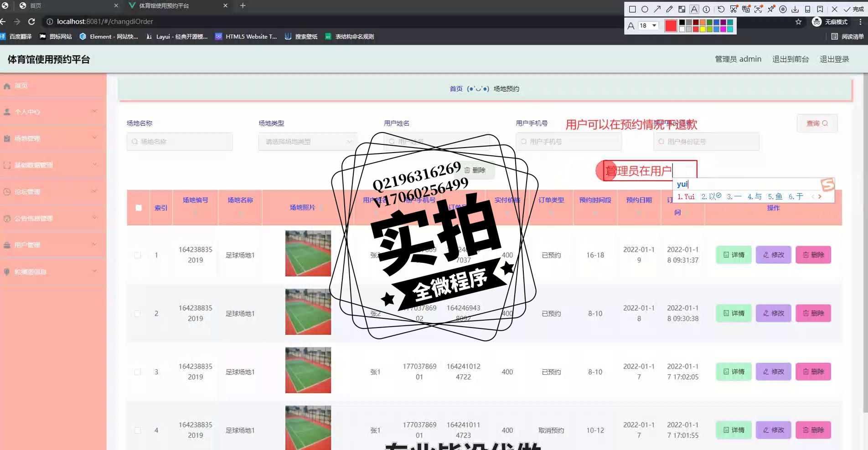Open Layui bookmark in bookmarks bar
Image resolution: width=868 pixels, height=450 pixels.
pos(177,36)
